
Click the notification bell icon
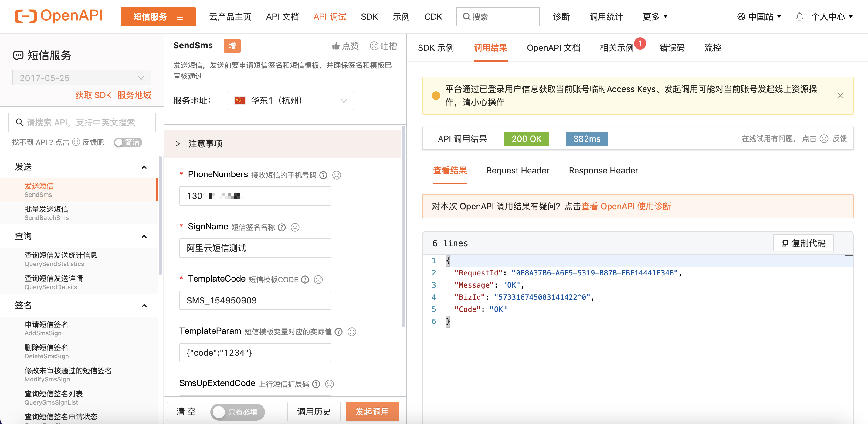pos(799,17)
